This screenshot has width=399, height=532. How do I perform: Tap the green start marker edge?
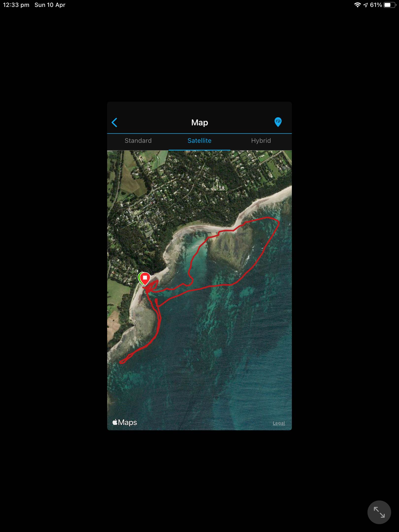(139, 278)
